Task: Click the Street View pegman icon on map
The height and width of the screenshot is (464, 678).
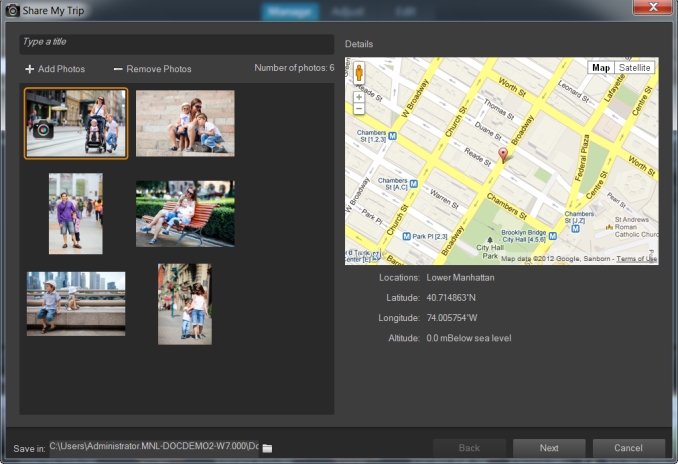Action: pyautogui.click(x=358, y=73)
